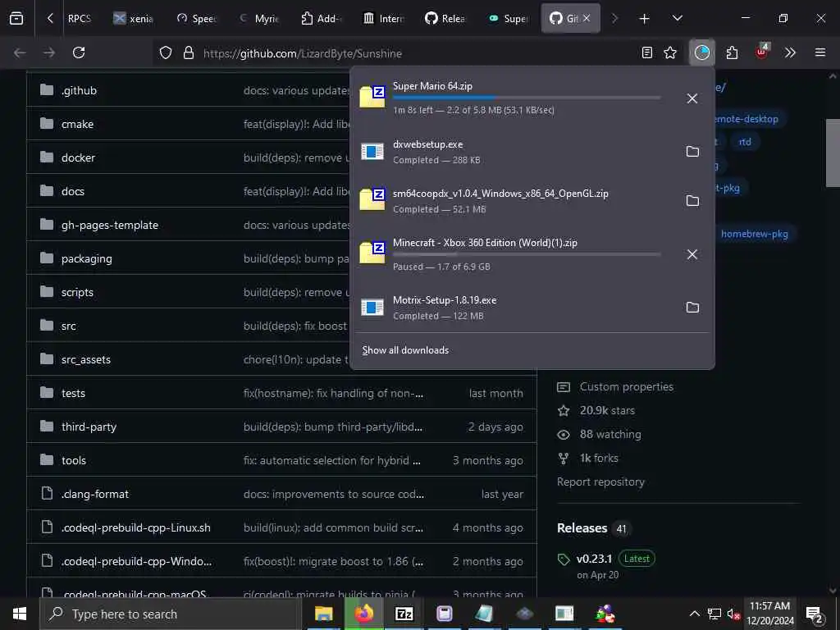Image resolution: width=840 pixels, height=630 pixels.
Task: Open File Explorer from the taskbar
Action: [323, 614]
